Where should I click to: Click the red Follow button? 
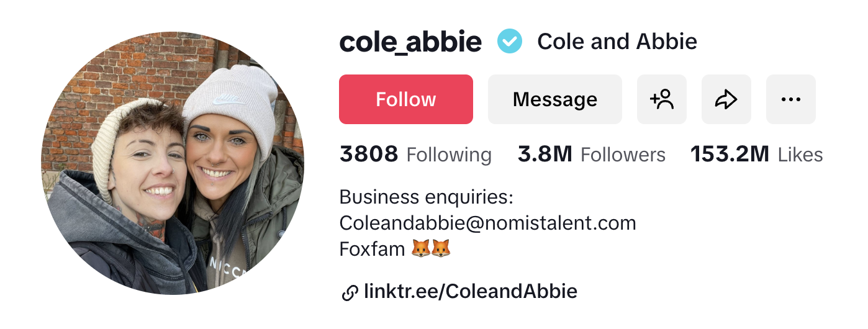406,99
